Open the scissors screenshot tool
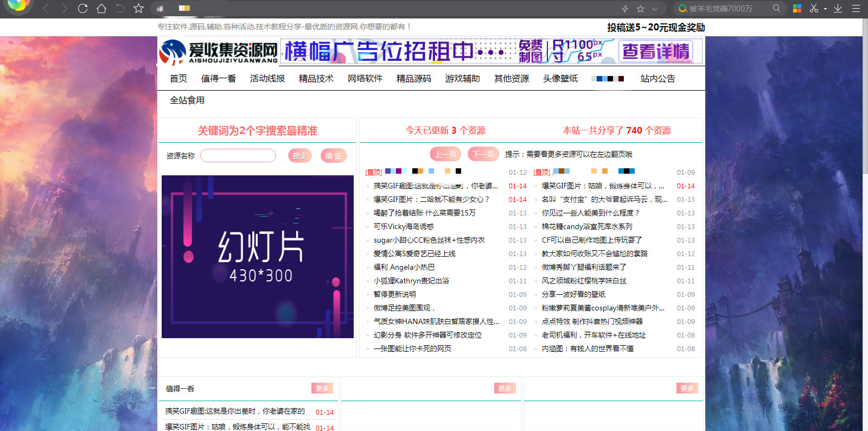 (814, 8)
